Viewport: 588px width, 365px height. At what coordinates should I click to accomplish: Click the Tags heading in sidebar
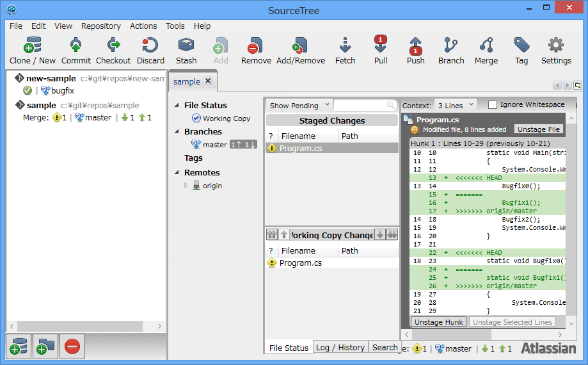pyautogui.click(x=193, y=158)
